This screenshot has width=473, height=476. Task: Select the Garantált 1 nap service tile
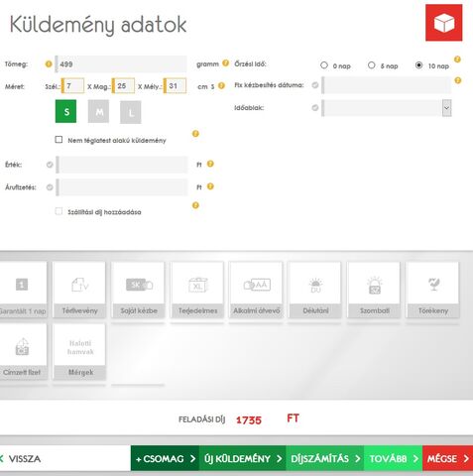pos(23,290)
